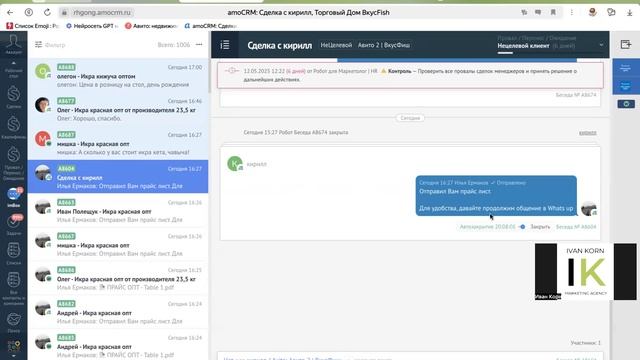The height and width of the screenshot is (360, 640).
Task: Toggle the Автозакрытие auto-close switch
Action: coord(522,227)
